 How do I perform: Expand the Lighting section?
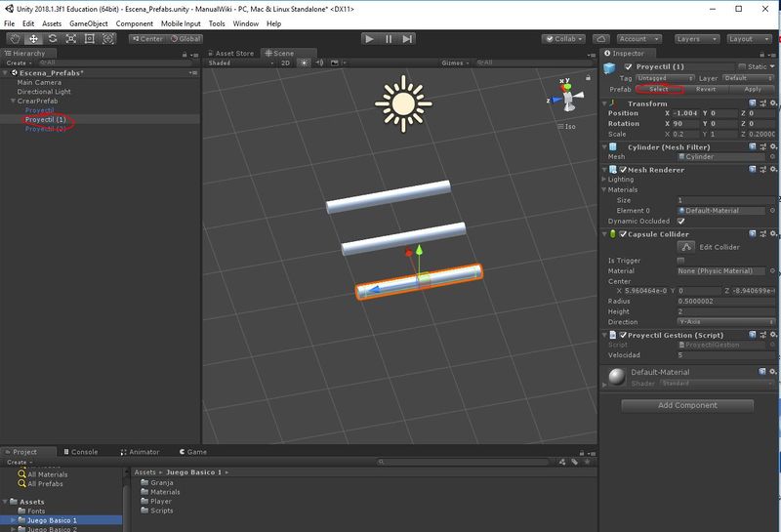point(604,179)
